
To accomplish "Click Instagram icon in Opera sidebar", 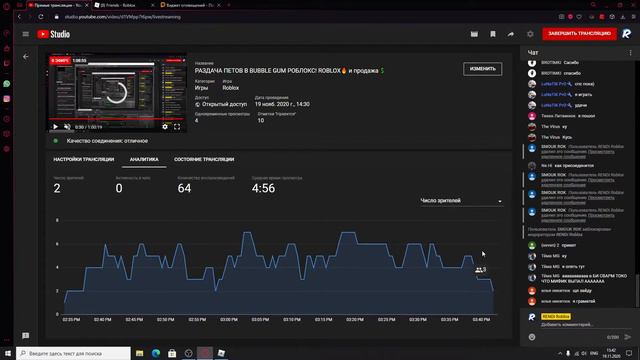I will [7, 99].
